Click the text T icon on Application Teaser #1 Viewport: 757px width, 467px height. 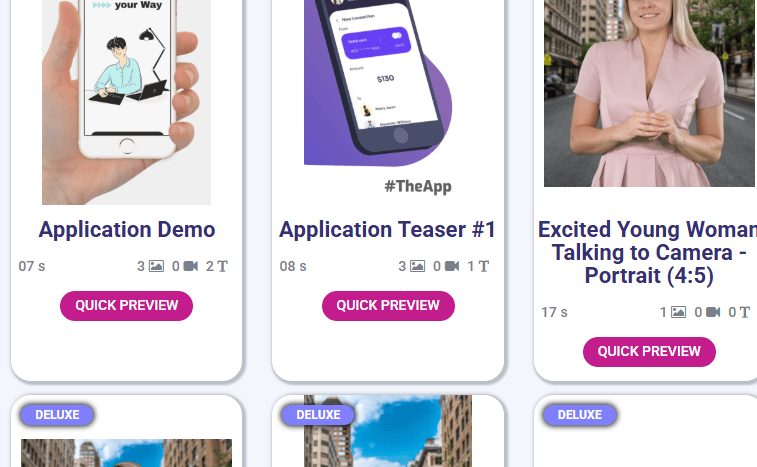click(x=484, y=266)
